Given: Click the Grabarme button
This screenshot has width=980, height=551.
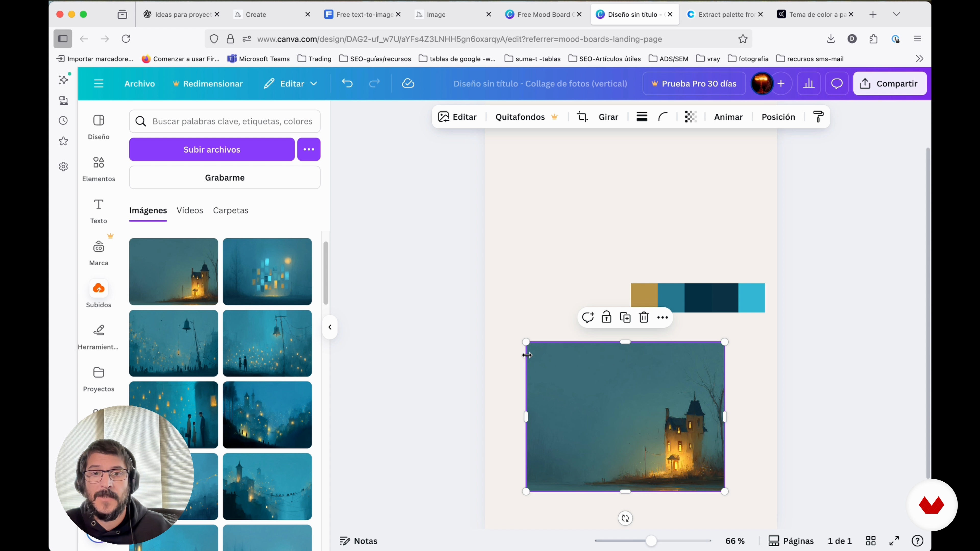Looking at the screenshot, I should coord(225,178).
